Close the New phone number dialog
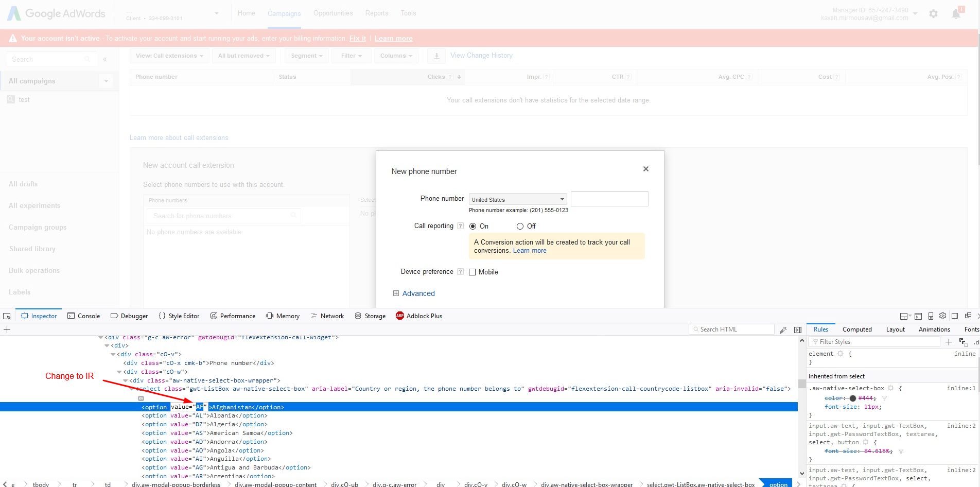Screen dimensions: 980x487 coord(646,169)
